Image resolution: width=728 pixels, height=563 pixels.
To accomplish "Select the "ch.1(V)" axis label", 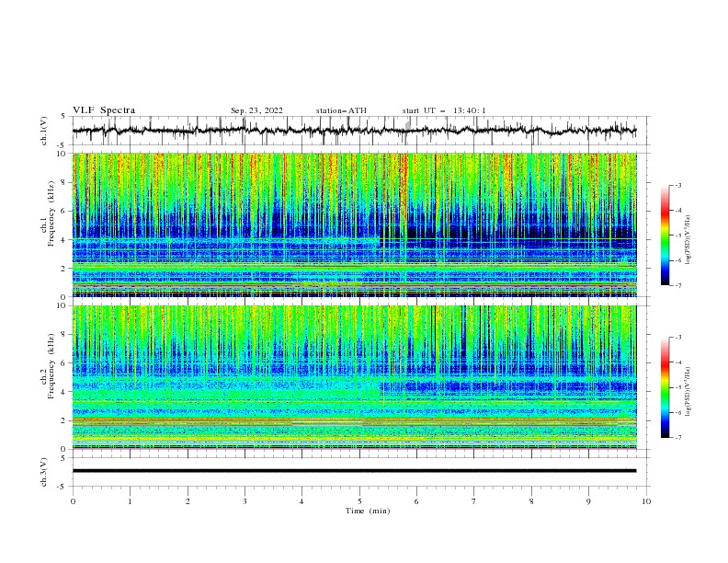I will 44,131.
